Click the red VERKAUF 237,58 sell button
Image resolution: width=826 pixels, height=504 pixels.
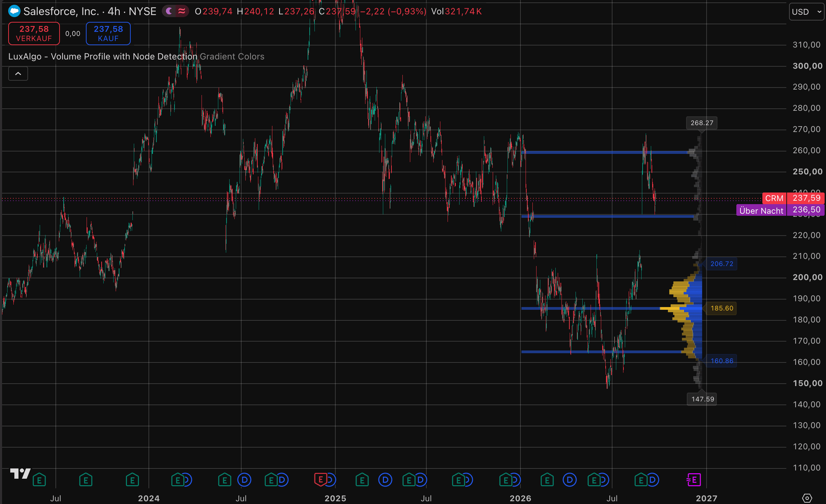click(34, 34)
